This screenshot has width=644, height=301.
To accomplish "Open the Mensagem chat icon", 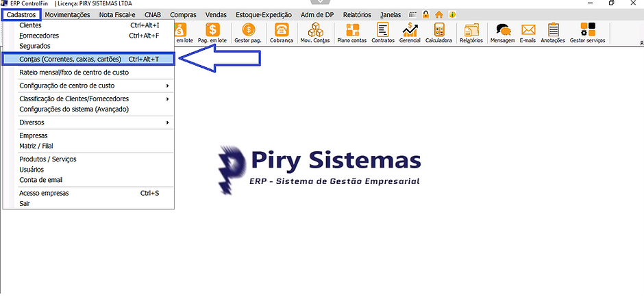I will coord(503,33).
